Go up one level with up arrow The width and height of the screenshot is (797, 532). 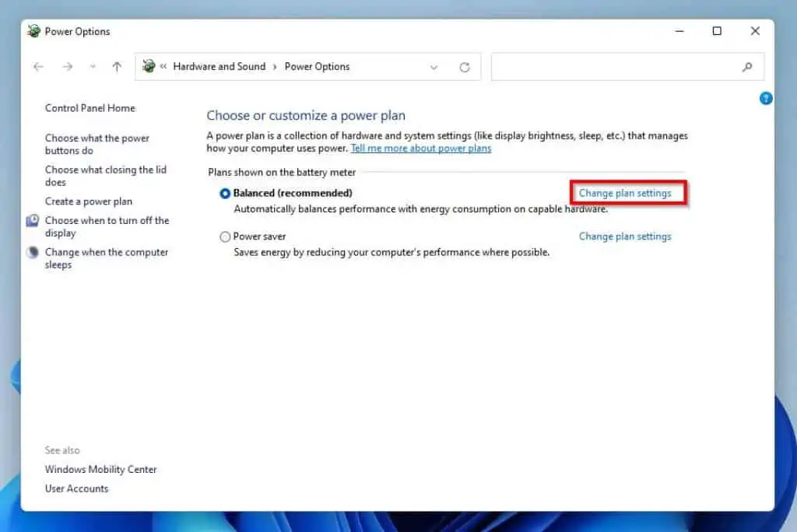[x=117, y=67]
